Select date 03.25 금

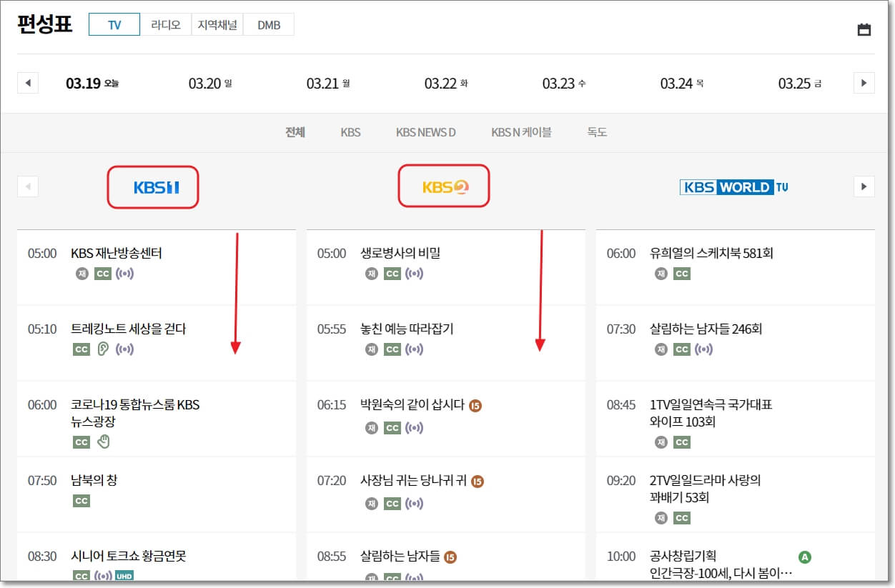pos(800,84)
